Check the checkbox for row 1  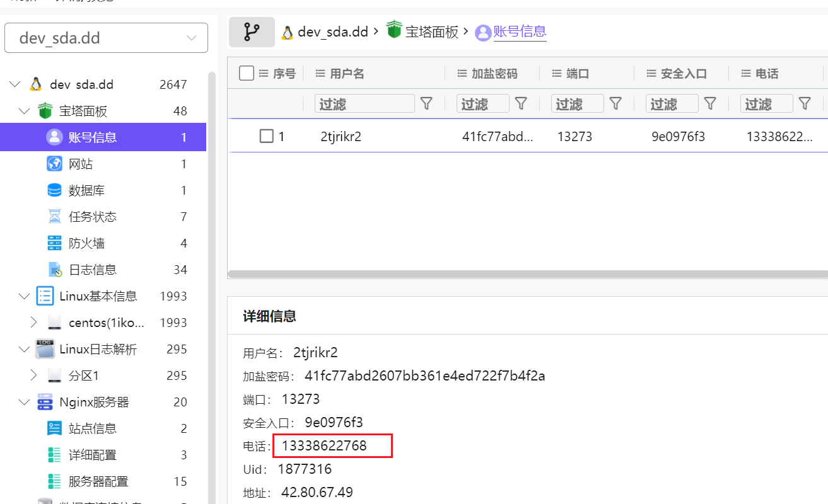click(266, 136)
